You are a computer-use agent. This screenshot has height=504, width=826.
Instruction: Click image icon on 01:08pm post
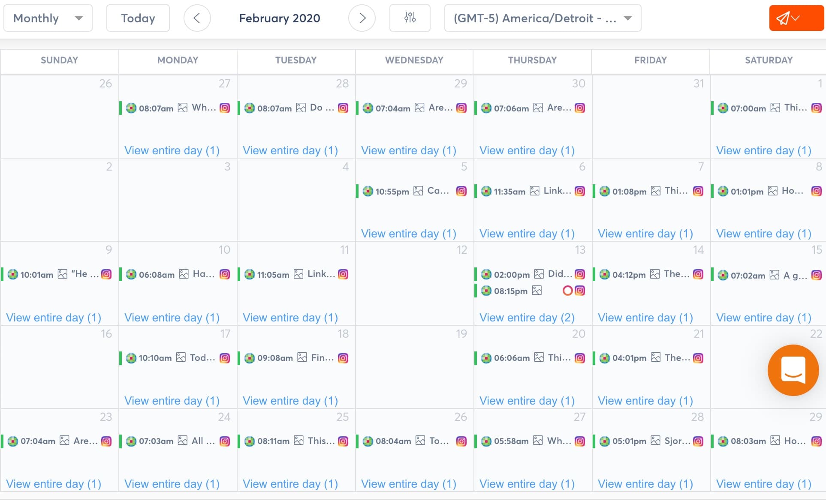pos(656,191)
